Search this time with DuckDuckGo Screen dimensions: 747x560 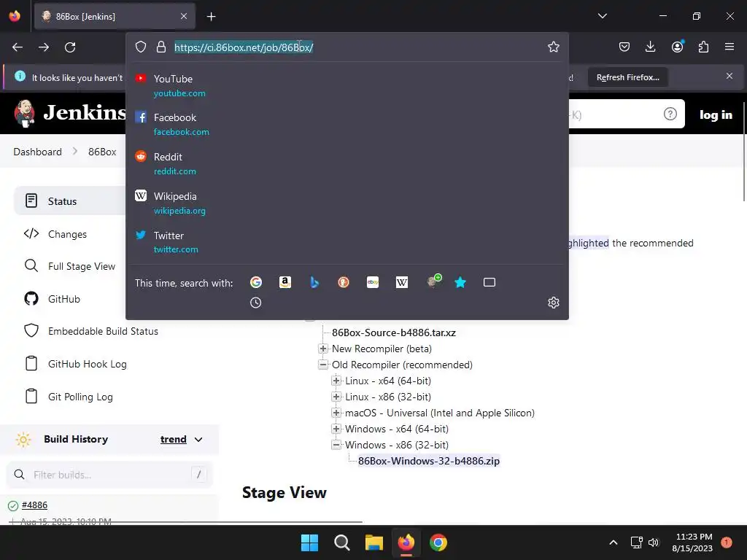click(x=344, y=282)
